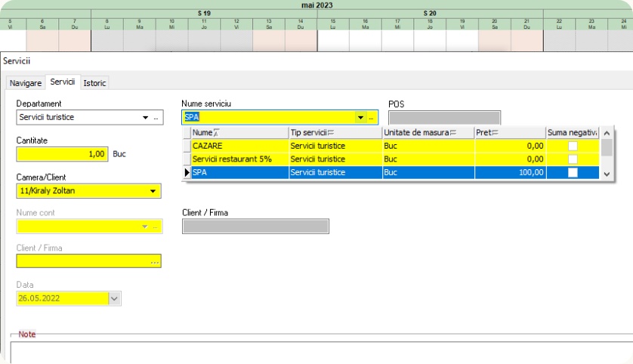This screenshot has height=364, width=633.
Task: Click the ellipsis button beside Departament field
Action: (156, 118)
